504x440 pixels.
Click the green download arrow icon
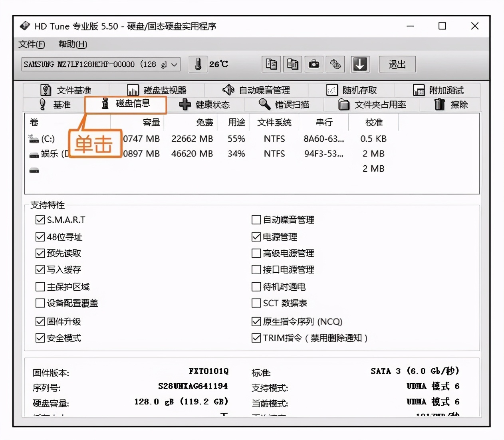360,64
